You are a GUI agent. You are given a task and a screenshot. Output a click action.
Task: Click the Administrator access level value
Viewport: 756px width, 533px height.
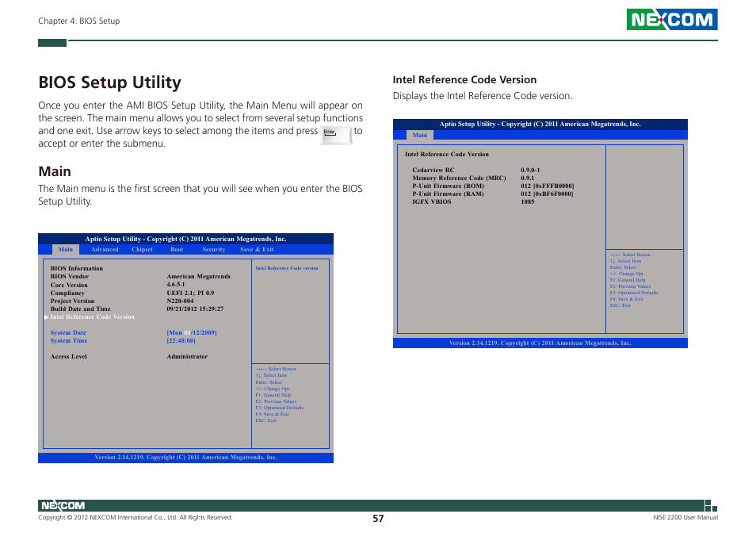point(187,356)
